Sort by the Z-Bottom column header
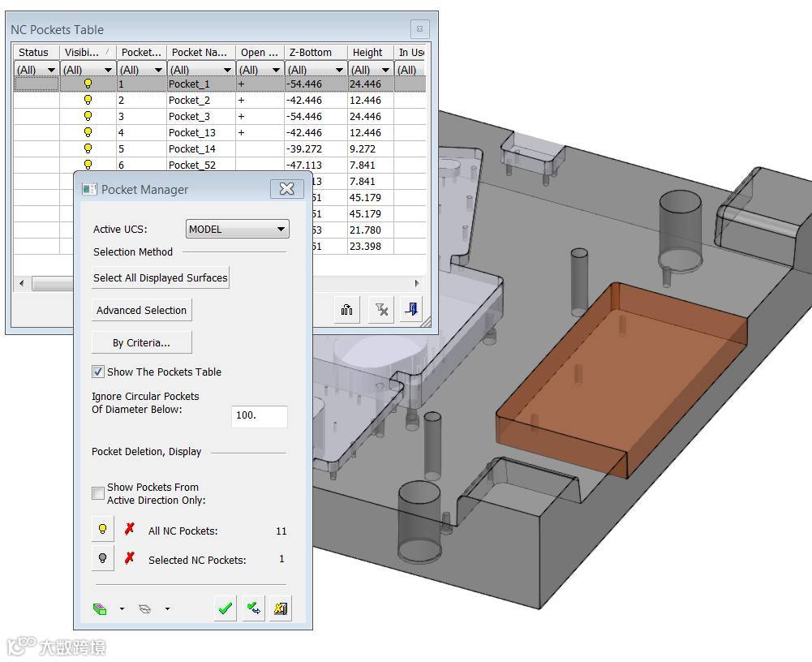Viewport: 812px width, 662px height. click(316, 52)
